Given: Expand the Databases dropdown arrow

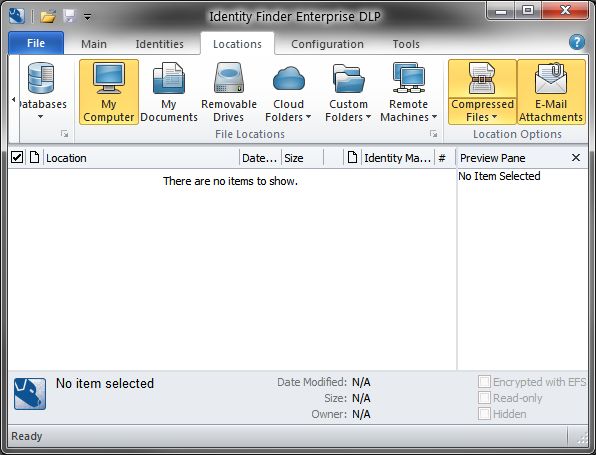Looking at the screenshot, I should click(x=41, y=117).
